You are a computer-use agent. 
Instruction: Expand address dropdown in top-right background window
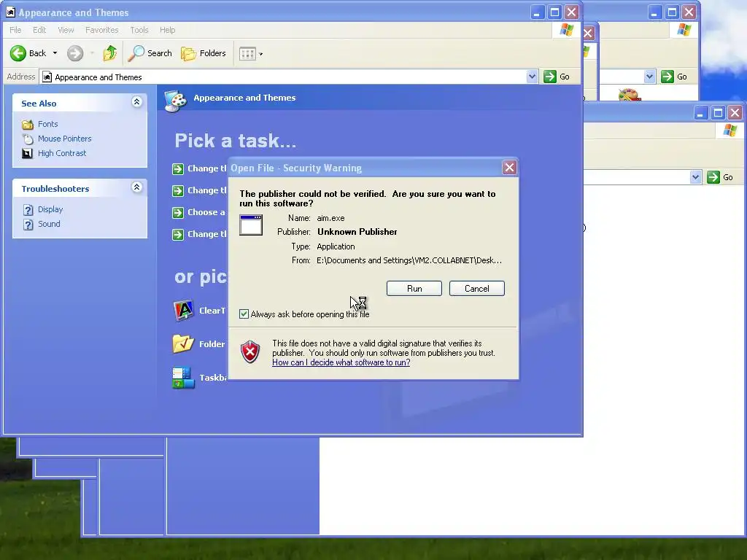click(649, 77)
